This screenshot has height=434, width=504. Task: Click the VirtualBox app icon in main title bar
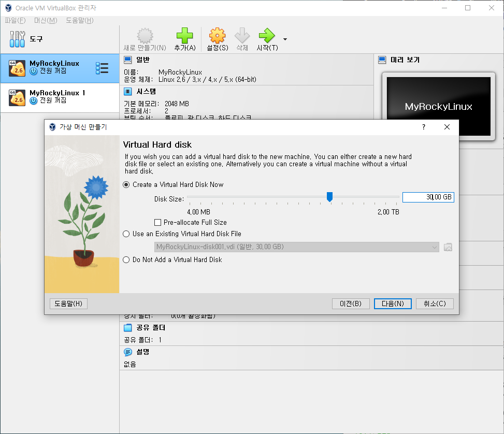click(8, 8)
